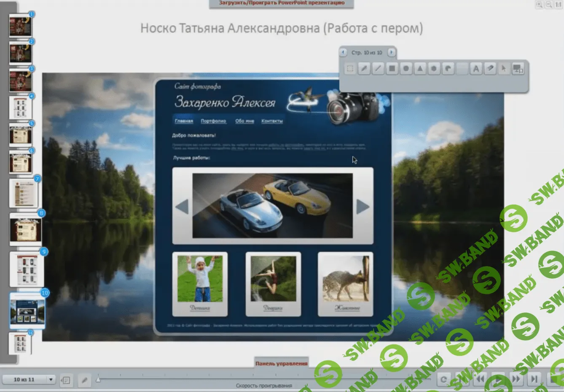Pick the triangle shape tool
Image resolution: width=564 pixels, height=392 pixels.
coord(420,69)
